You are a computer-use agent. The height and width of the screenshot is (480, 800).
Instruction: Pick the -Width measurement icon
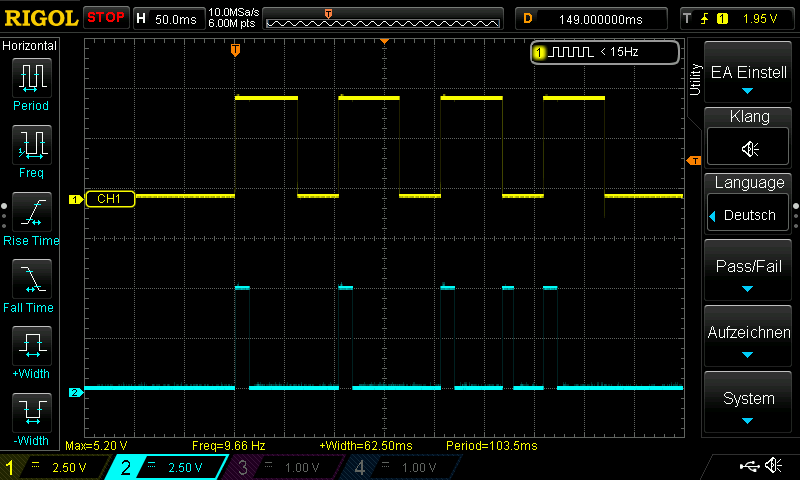tap(31, 412)
